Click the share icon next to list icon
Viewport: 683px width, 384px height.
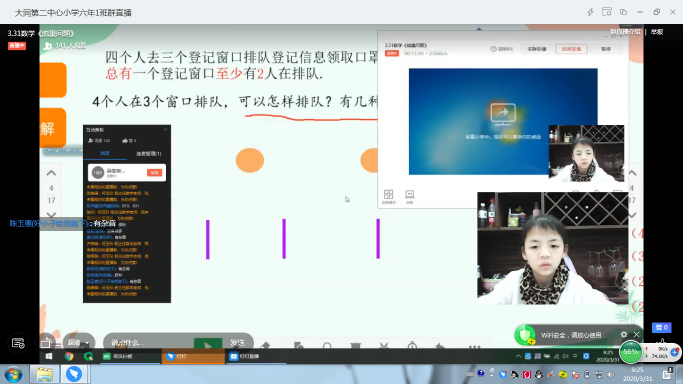(46, 343)
